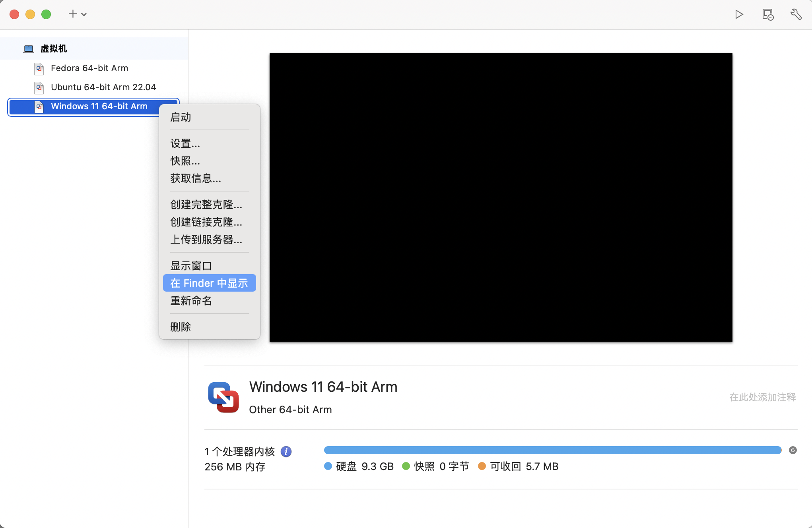The width and height of the screenshot is (812, 528).
Task: Click the disk usage refresh icon
Action: coord(793,450)
